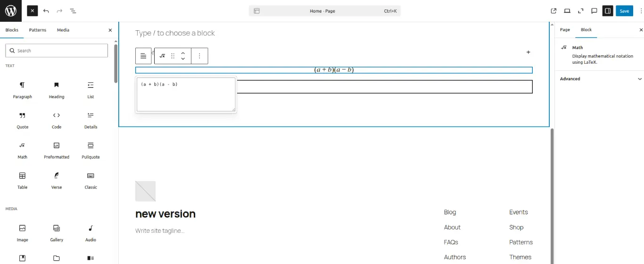Screen dimensions: 644x264
Task: Expand the Advanced panel
Action: pos(600,79)
